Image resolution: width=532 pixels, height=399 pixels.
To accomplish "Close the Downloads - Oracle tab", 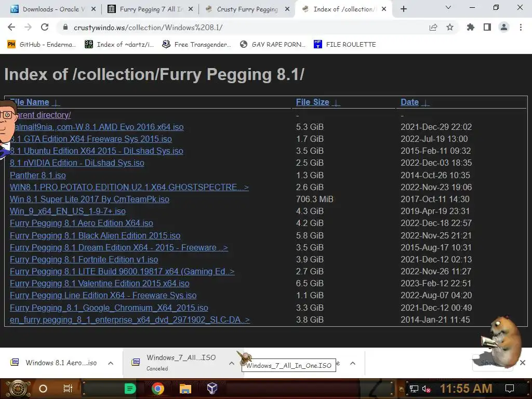I will 94,9.
